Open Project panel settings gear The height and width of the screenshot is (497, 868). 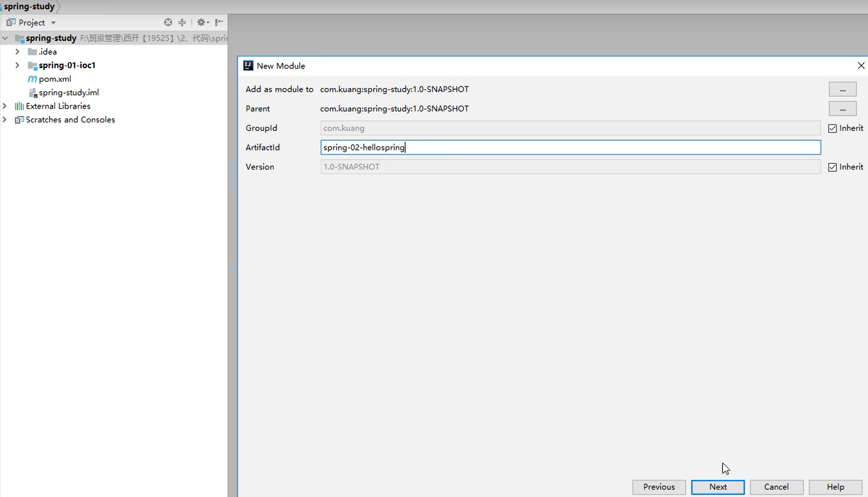[x=202, y=22]
